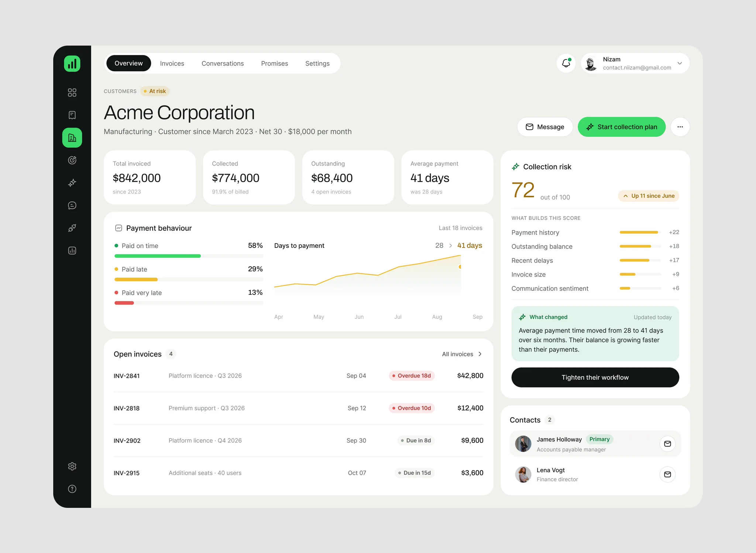This screenshot has height=553, width=756.
Task: Switch to the Invoices tab
Action: (x=172, y=64)
